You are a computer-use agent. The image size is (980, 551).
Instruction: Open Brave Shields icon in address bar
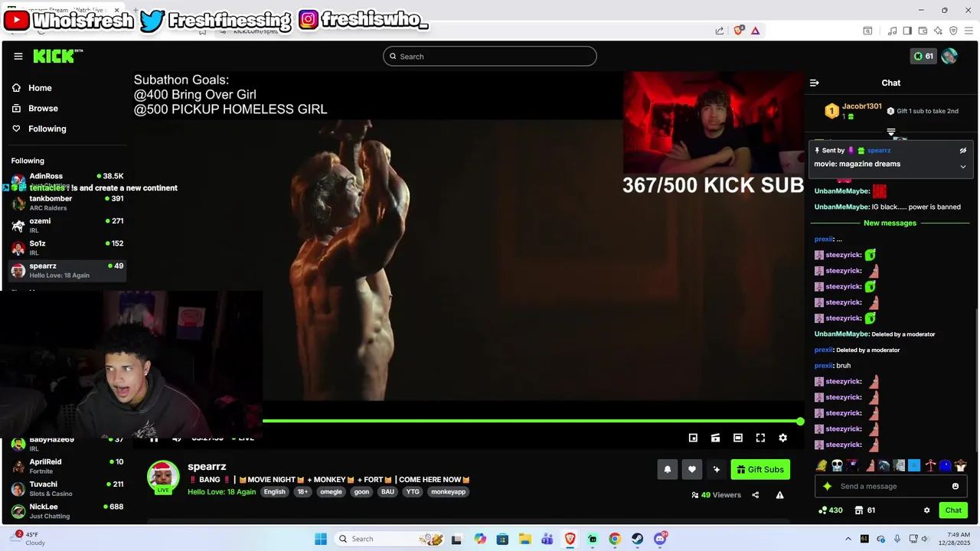point(739,31)
